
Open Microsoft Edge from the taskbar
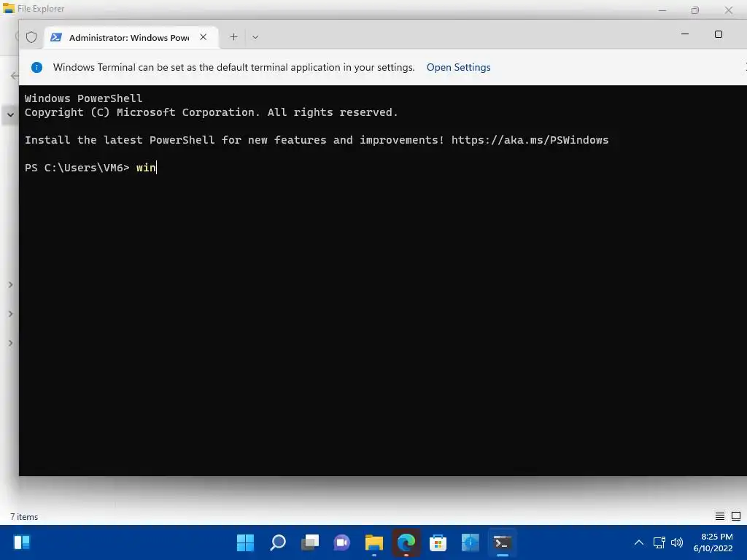(x=406, y=542)
